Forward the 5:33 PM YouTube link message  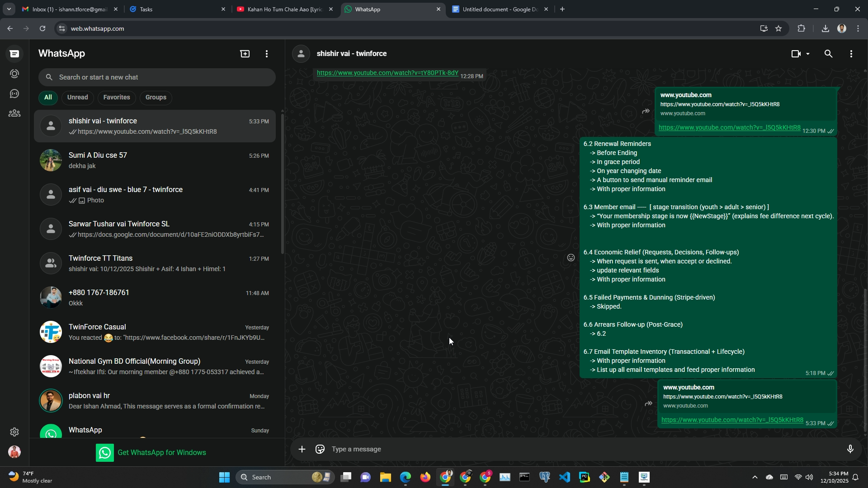pos(648,404)
